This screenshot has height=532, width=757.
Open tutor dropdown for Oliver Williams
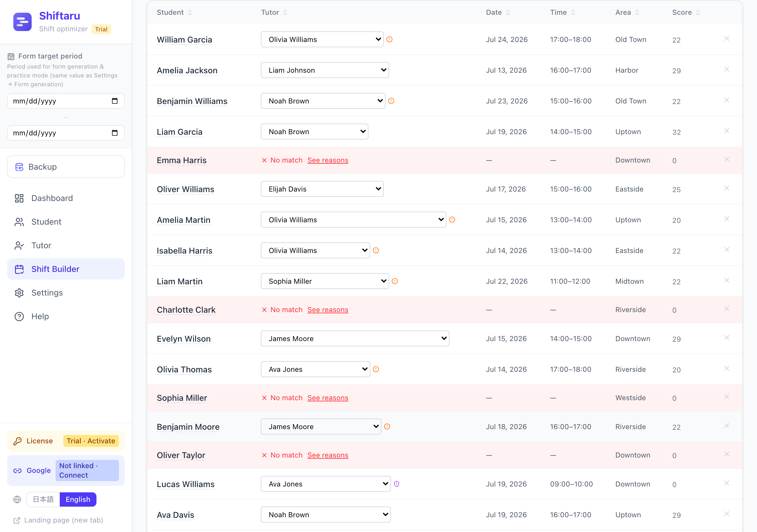(322, 189)
